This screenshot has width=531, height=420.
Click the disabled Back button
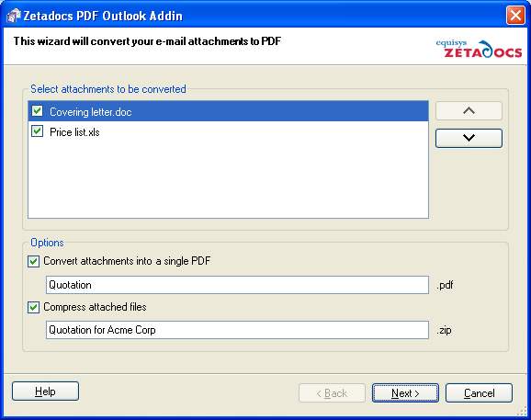click(332, 393)
